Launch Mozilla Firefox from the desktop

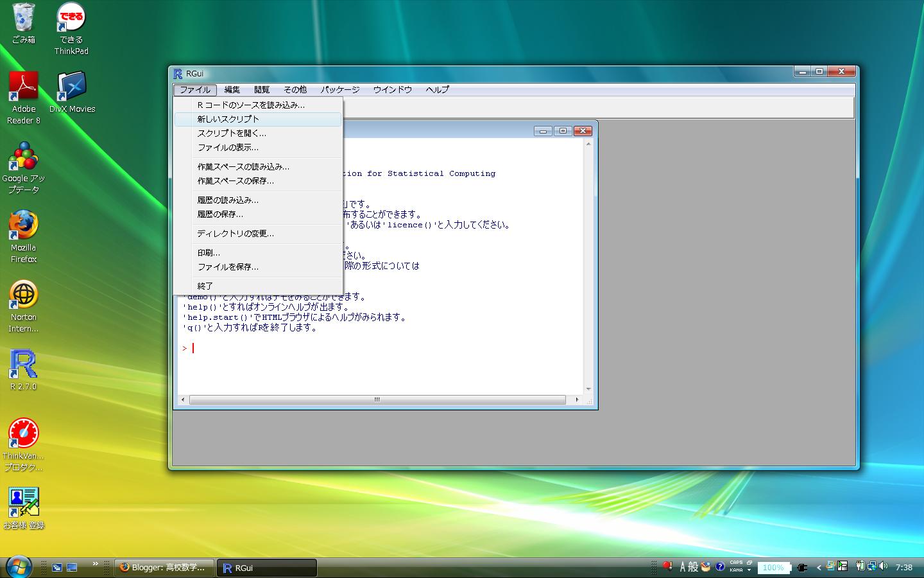(x=24, y=236)
